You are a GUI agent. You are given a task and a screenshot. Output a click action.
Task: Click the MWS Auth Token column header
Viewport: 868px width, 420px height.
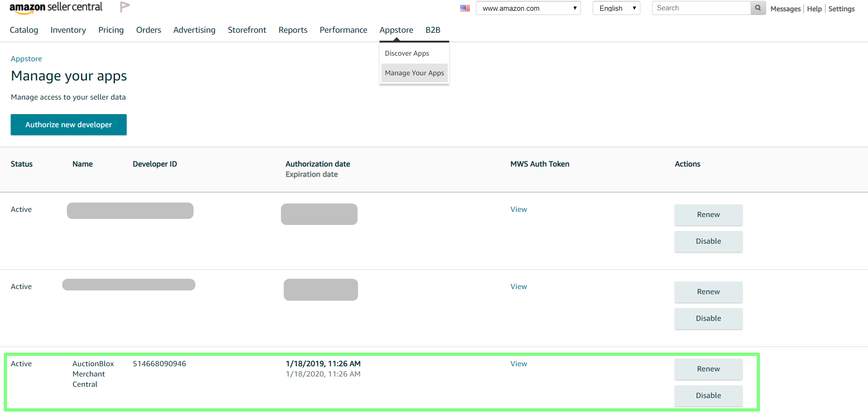pyautogui.click(x=540, y=164)
